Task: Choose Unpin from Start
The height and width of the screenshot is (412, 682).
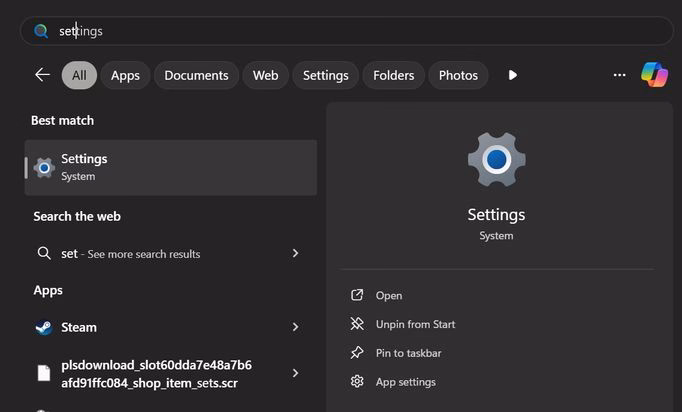Action: [x=415, y=324]
